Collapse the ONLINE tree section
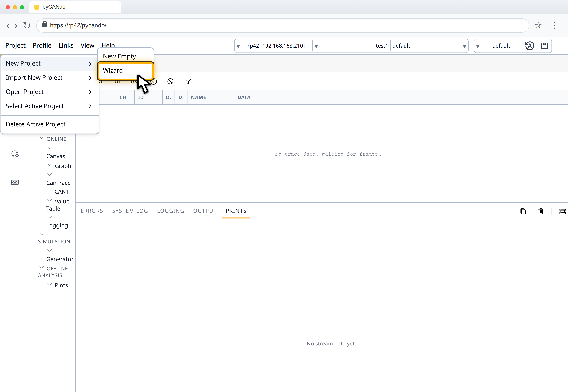568x392 pixels. [42, 138]
